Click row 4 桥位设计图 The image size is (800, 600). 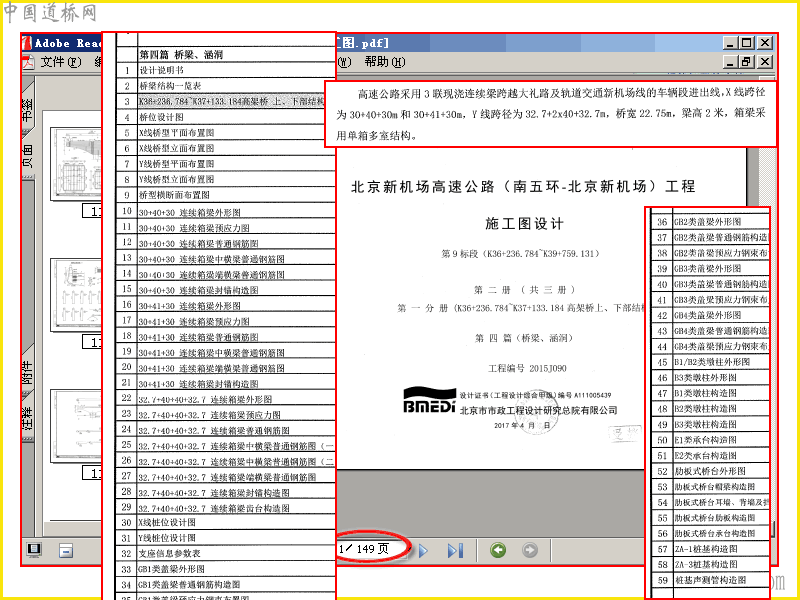226,117
